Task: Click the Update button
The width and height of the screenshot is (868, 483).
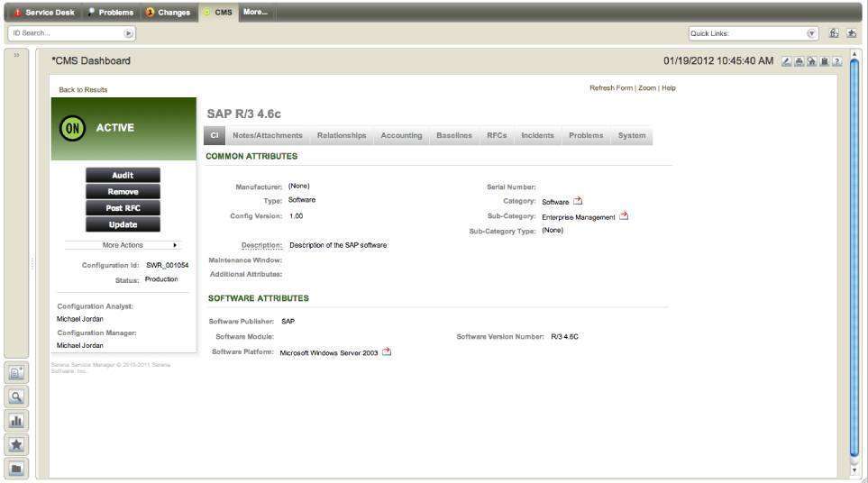Action: (x=123, y=224)
